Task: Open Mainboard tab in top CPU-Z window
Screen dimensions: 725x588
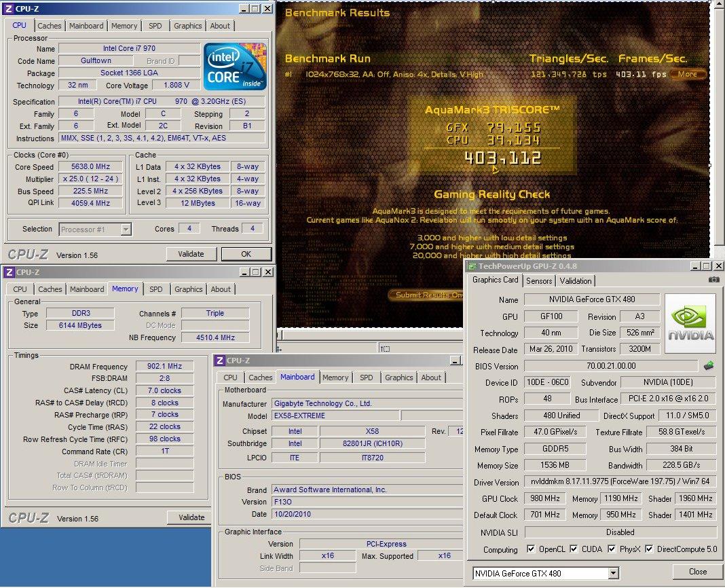Action: 86,26
